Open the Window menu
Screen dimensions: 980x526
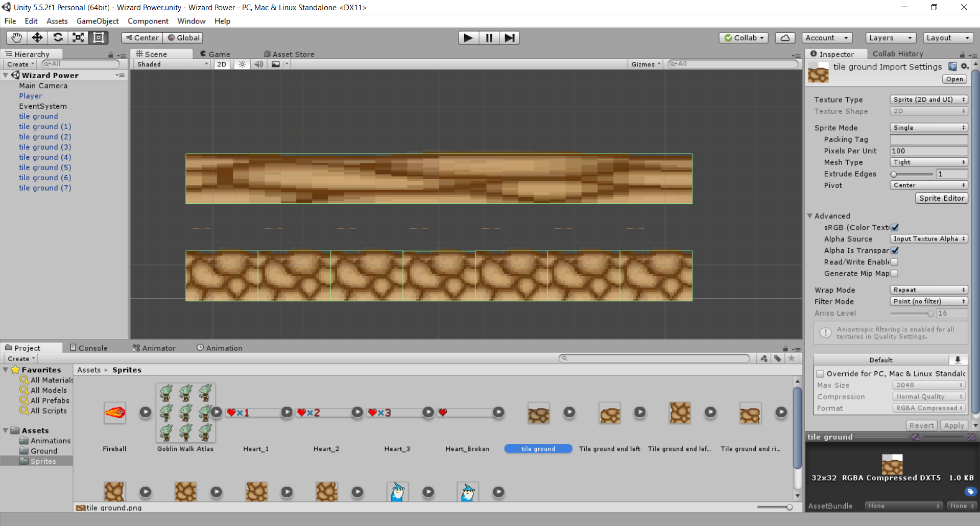(192, 21)
